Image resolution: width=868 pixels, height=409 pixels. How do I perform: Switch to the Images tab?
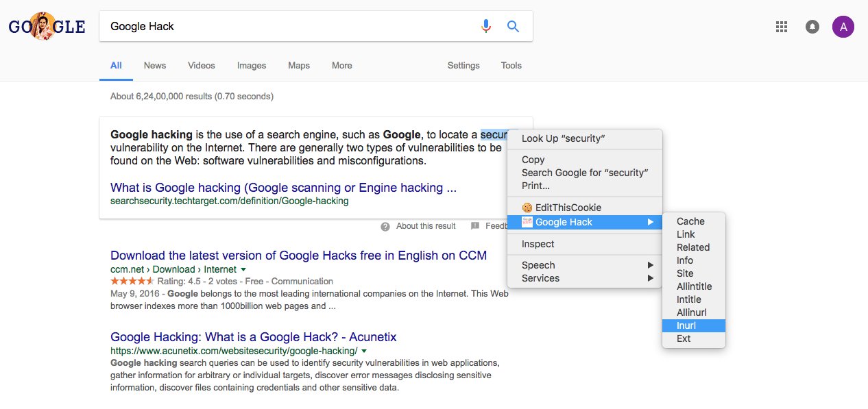(x=252, y=66)
